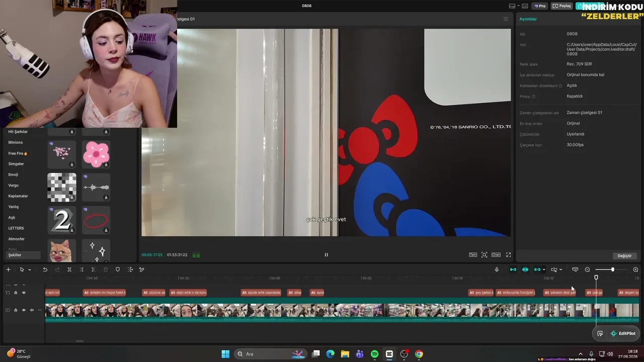644x362 pixels.
Task: Open the Simgeler sticker category
Action: pos(16,164)
